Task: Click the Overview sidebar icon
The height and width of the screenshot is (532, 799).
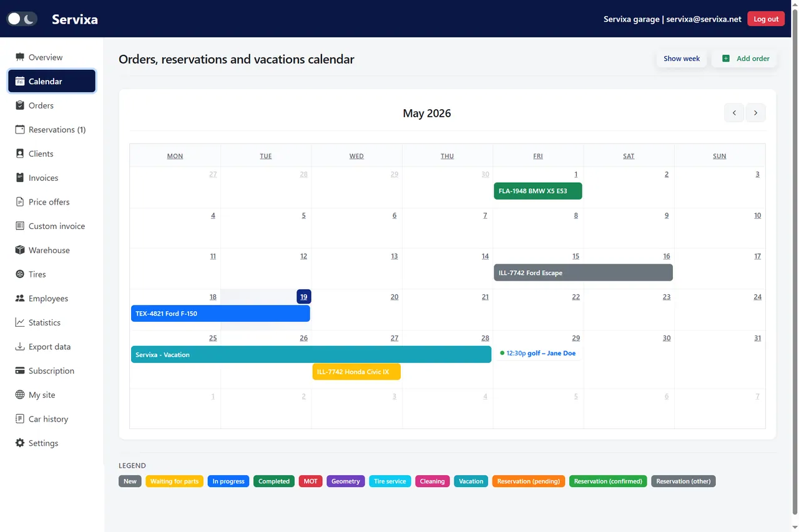Action: coord(20,57)
